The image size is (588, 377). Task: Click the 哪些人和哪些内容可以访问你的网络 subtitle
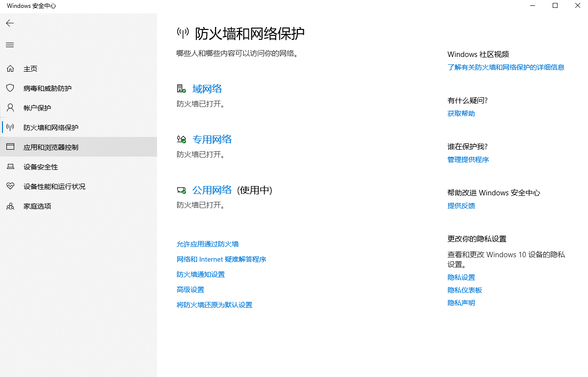click(x=238, y=54)
